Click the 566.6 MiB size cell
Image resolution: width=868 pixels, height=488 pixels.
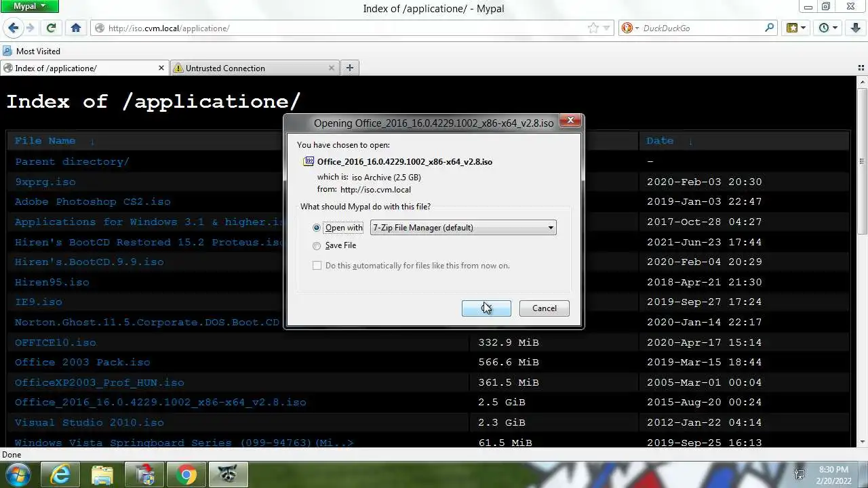click(x=509, y=362)
